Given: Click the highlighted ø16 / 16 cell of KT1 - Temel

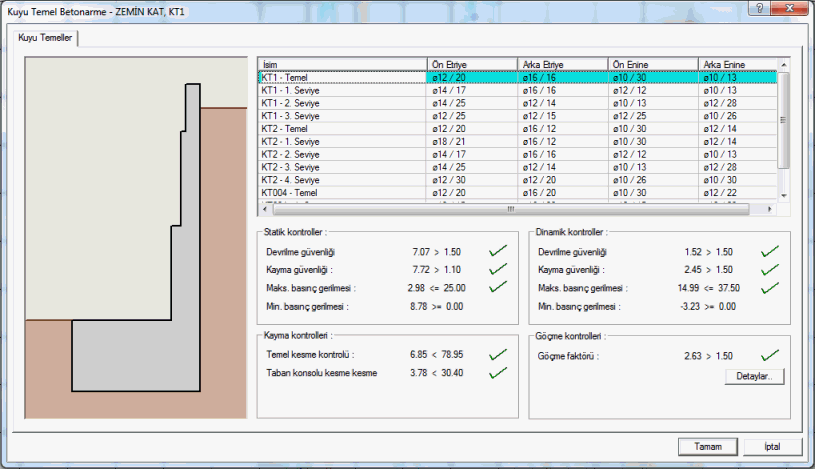Looking at the screenshot, I should click(x=562, y=77).
